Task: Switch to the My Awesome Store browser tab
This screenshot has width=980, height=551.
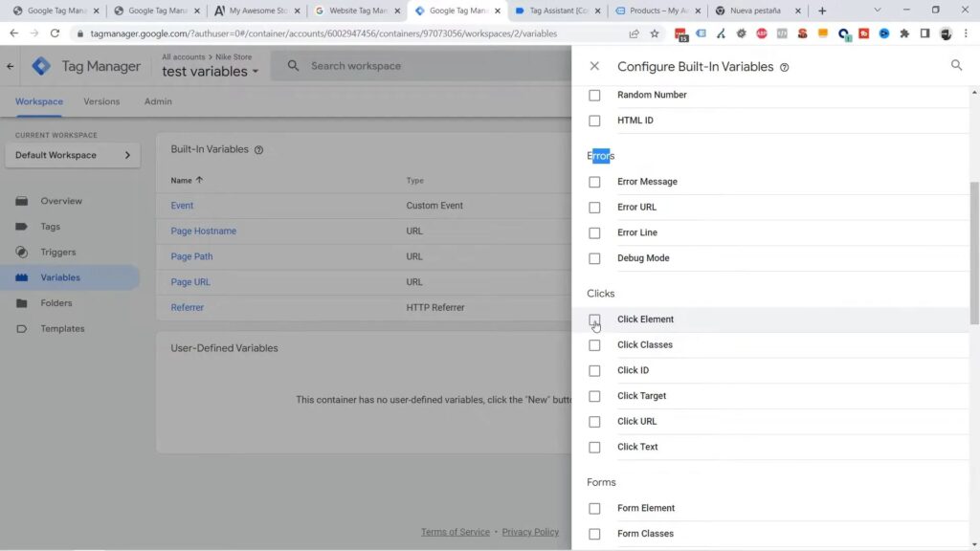Action: (x=256, y=11)
